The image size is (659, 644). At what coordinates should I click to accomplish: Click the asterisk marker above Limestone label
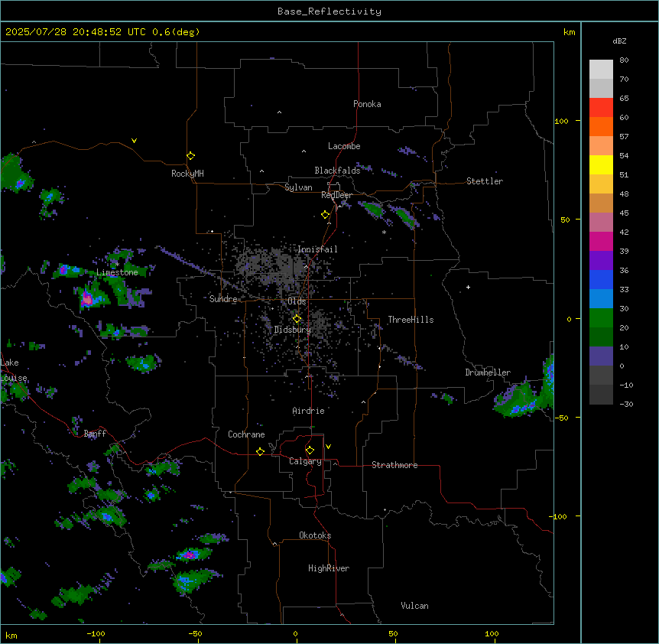(x=117, y=265)
